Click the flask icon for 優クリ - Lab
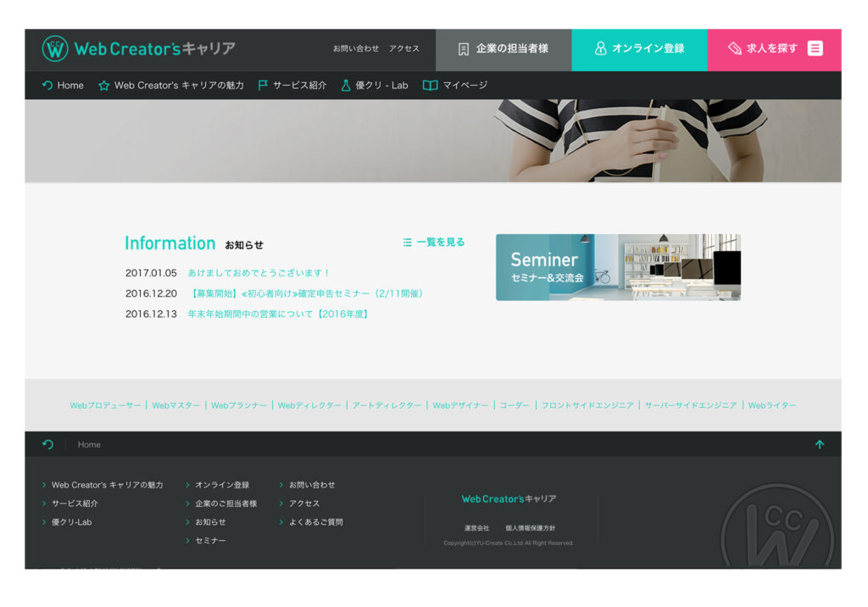This screenshot has width=868, height=607. pyautogui.click(x=346, y=86)
